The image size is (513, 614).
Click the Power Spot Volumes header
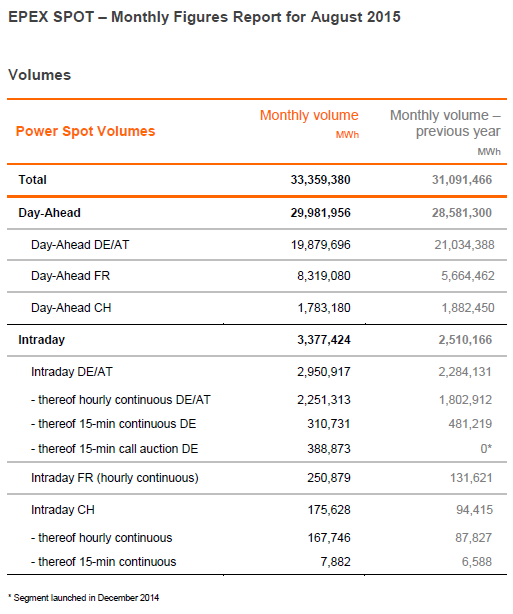pos(85,131)
